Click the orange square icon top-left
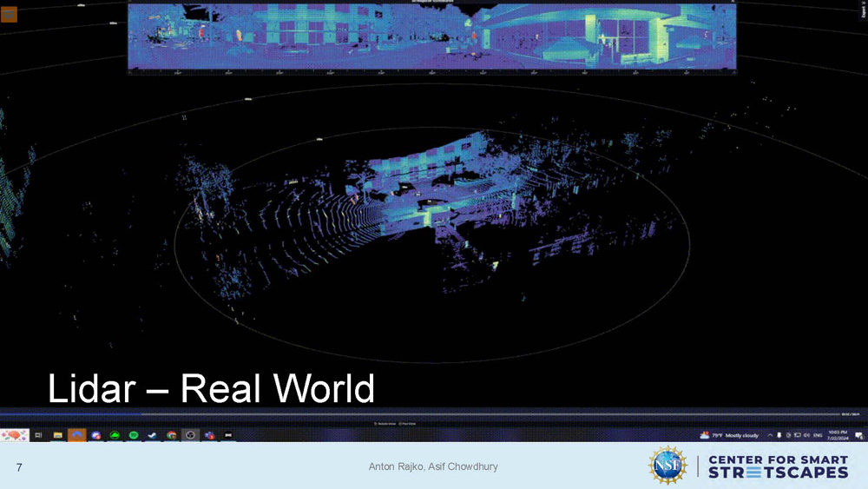Screen dimensions: 868x489 coord(9,14)
